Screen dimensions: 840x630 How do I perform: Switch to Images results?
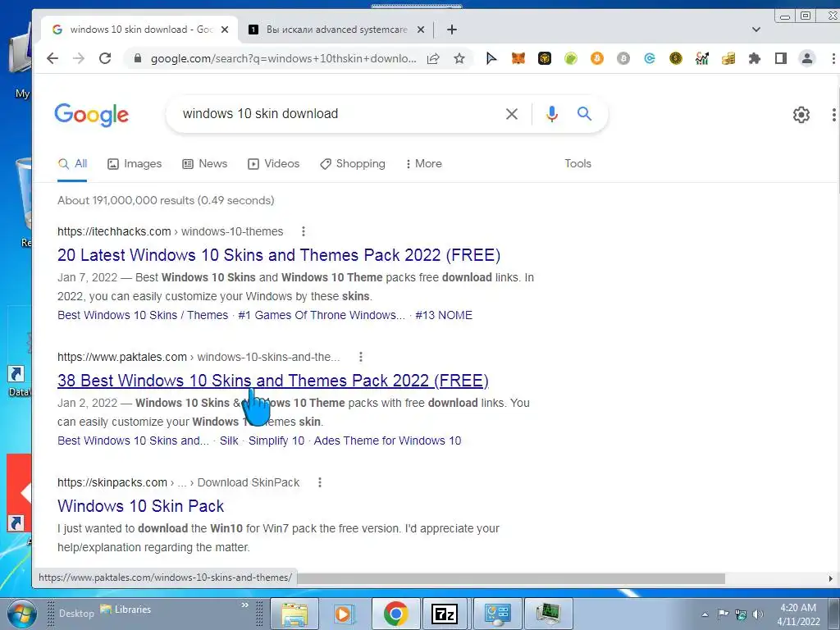(x=135, y=163)
